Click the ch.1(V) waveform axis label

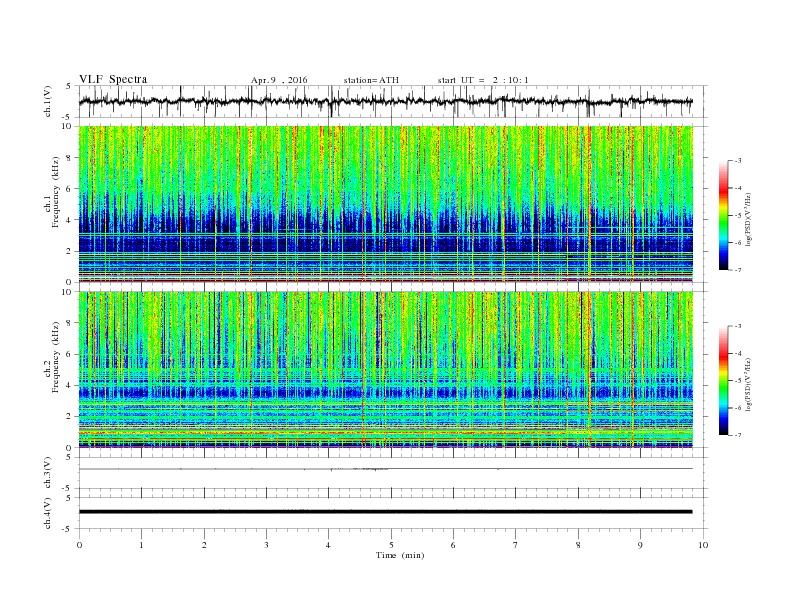48,101
